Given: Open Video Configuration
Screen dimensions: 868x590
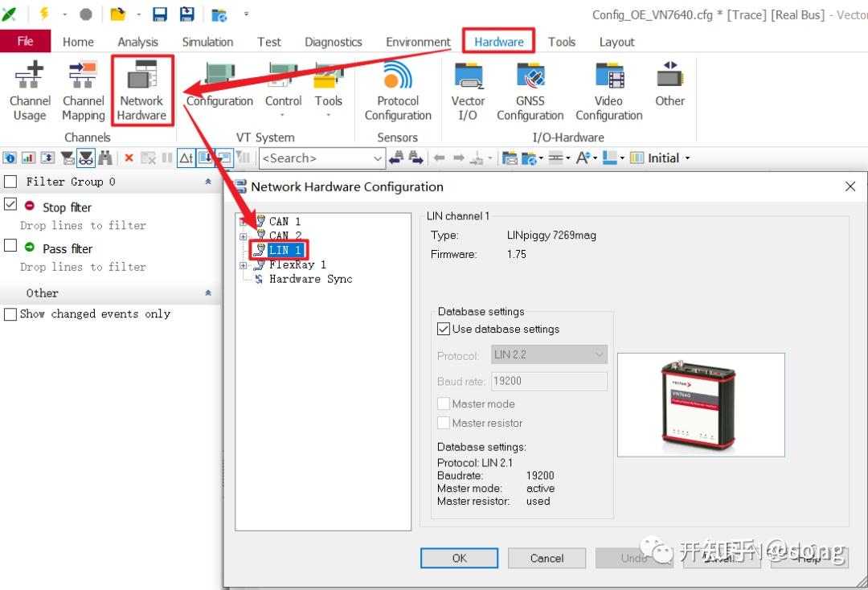Looking at the screenshot, I should pyautogui.click(x=609, y=91).
